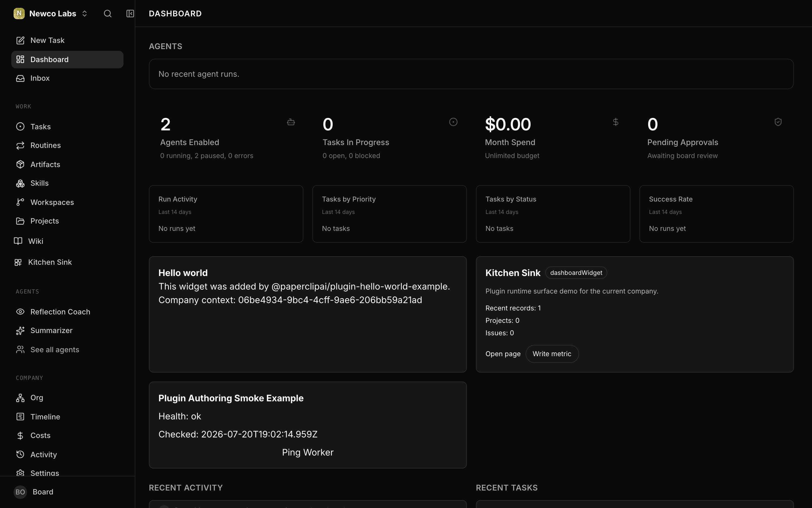Click the Costs dollar icon in sidebar
Viewport: 812px width, 508px height.
click(x=20, y=435)
